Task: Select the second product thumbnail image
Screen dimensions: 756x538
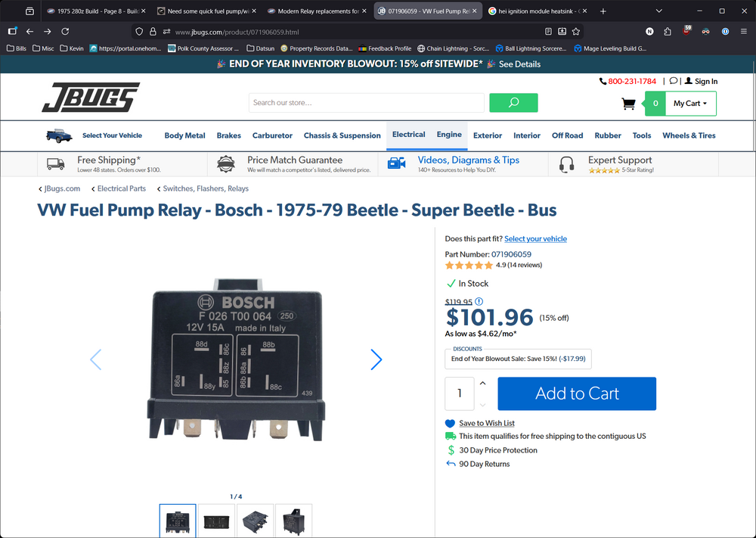Action: click(x=216, y=521)
